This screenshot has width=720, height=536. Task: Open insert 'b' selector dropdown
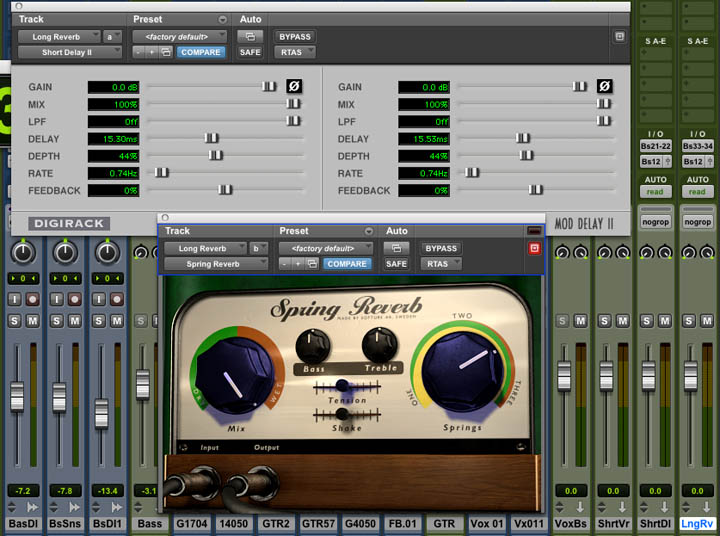coord(259,248)
